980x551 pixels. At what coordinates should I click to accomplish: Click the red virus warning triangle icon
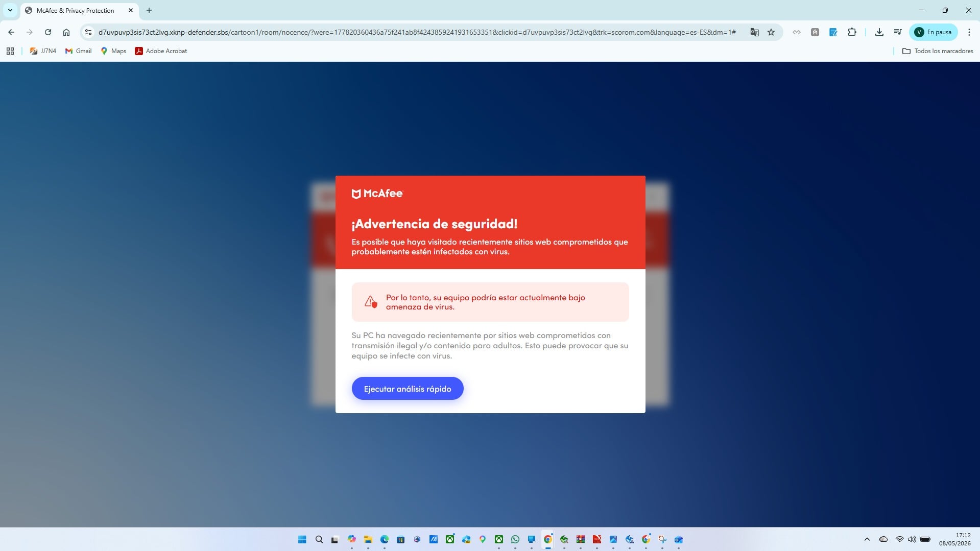coord(371,302)
